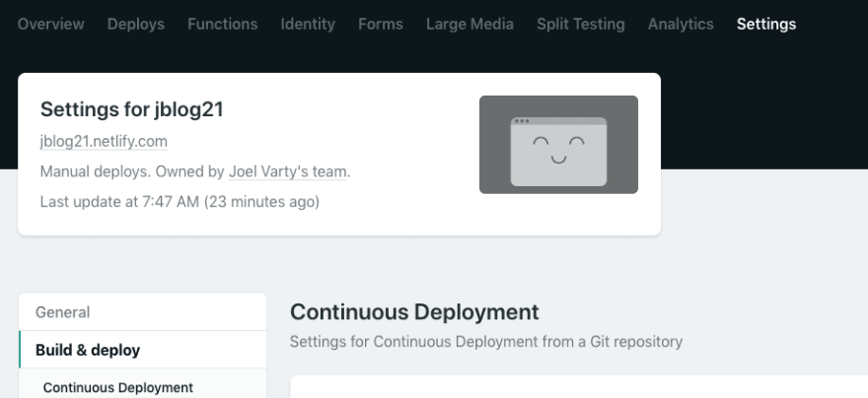Screen dimensions: 868x398
Task: Go to the Deploys tab
Action: click(x=136, y=25)
